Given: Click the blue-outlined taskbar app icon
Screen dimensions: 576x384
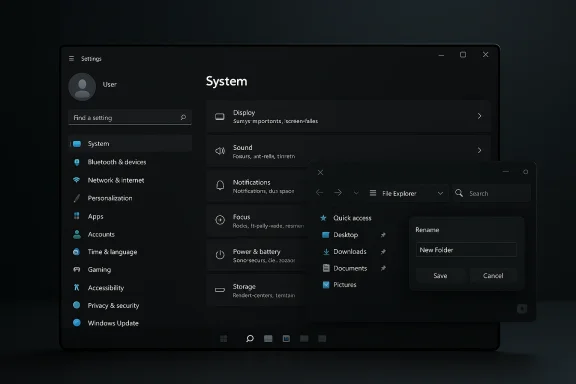Looking at the screenshot, I should coord(286,338).
